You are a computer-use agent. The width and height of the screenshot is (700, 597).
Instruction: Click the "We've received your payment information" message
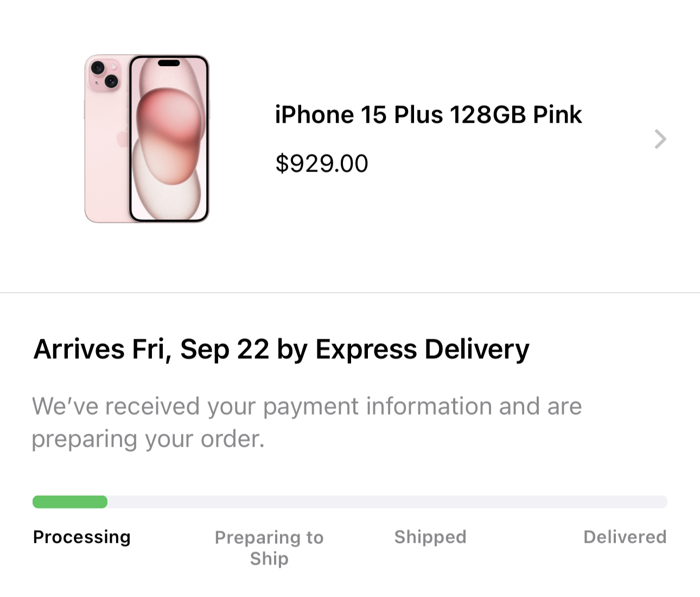pos(307,407)
